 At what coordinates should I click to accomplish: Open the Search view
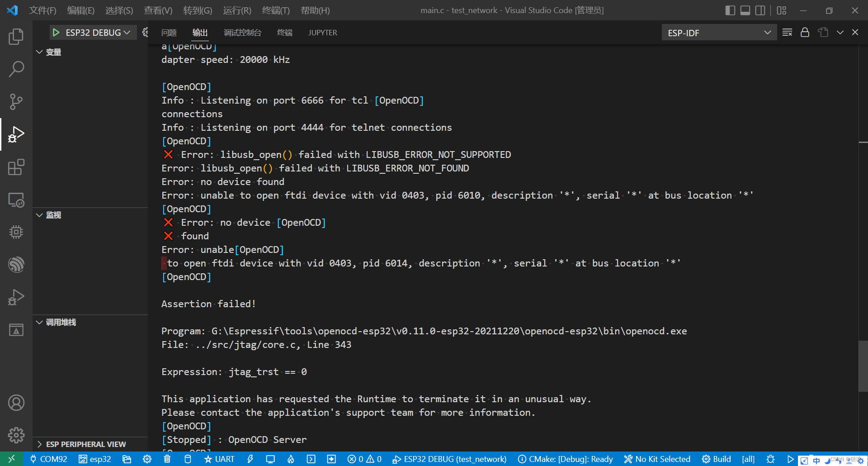[16, 69]
